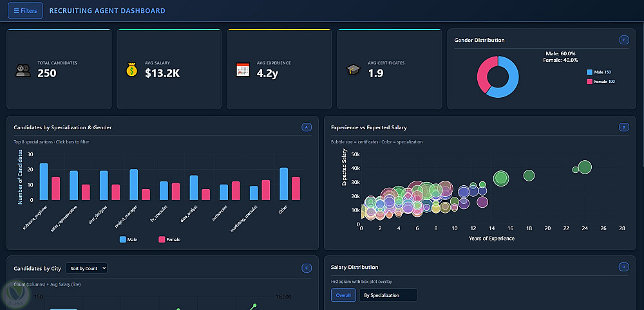This screenshot has height=310, width=644.
Task: Toggle Male series in bar chart legend
Action: coord(129,239)
